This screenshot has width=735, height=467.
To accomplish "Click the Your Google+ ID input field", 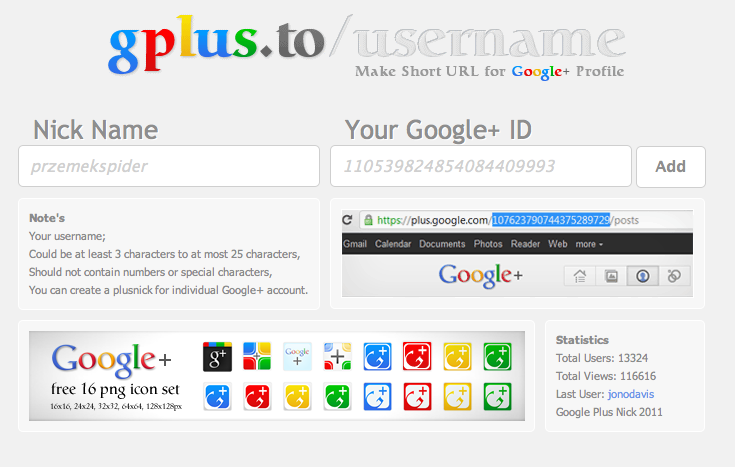I will pos(481,166).
